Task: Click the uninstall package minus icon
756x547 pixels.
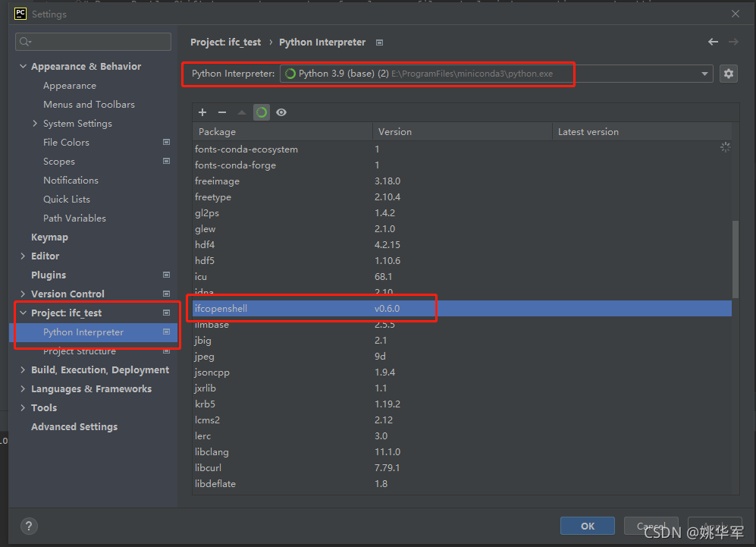Action: [222, 112]
